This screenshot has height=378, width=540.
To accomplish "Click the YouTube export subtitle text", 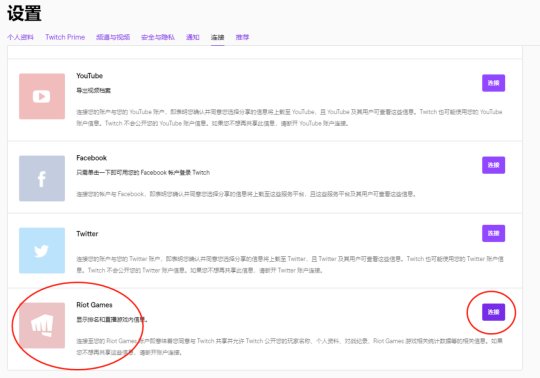I will click(x=93, y=91).
